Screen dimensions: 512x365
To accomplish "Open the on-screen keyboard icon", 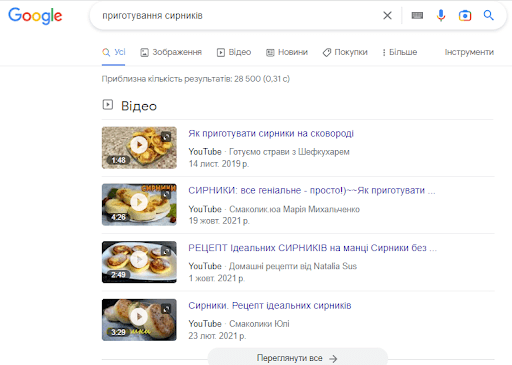I will click(x=417, y=15).
